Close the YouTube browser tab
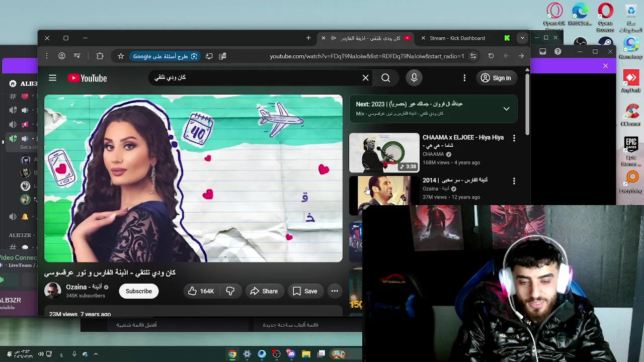This screenshot has height=362, width=644. 324,38
